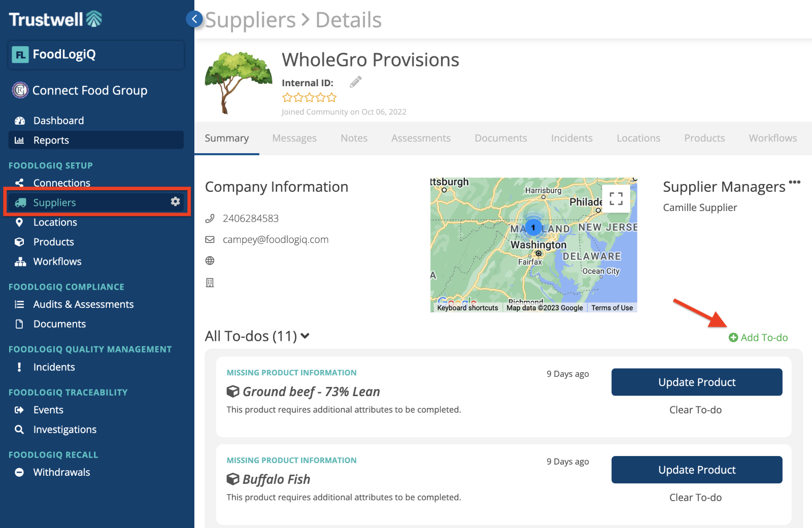
Task: Click the Ground beef product cube icon
Action: click(x=233, y=391)
